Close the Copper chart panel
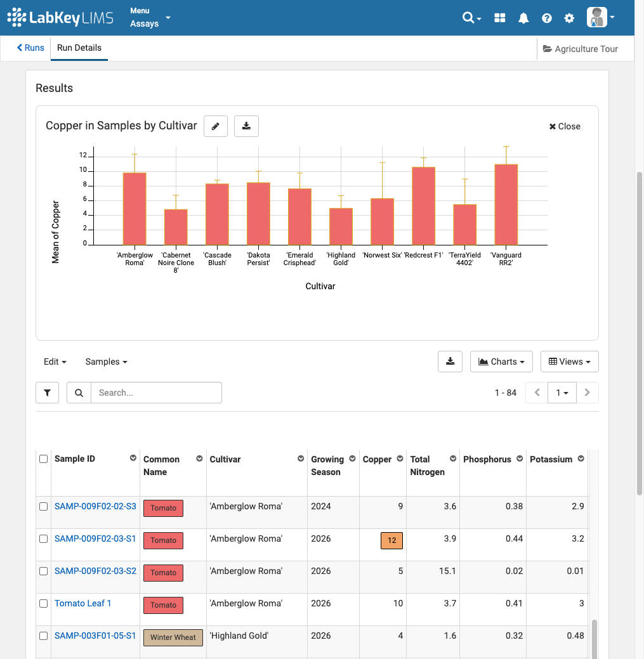The image size is (644, 659). pos(565,126)
